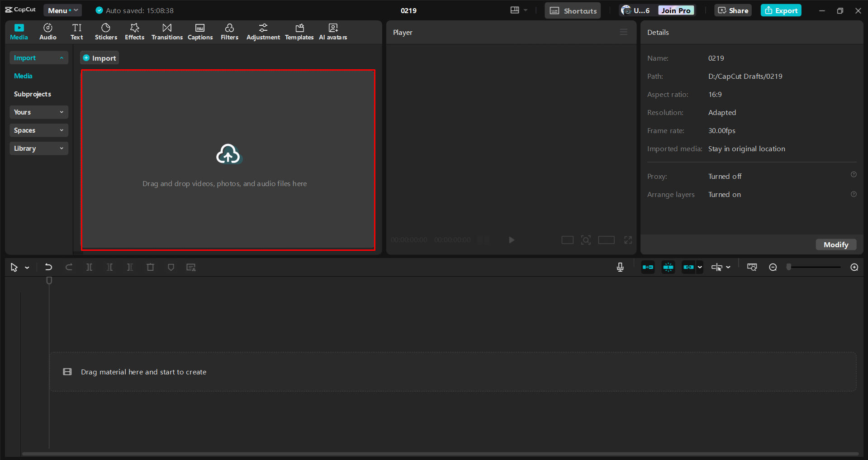This screenshot has height=460, width=868.
Task: Open the Stickers tab
Action: coord(106,32)
